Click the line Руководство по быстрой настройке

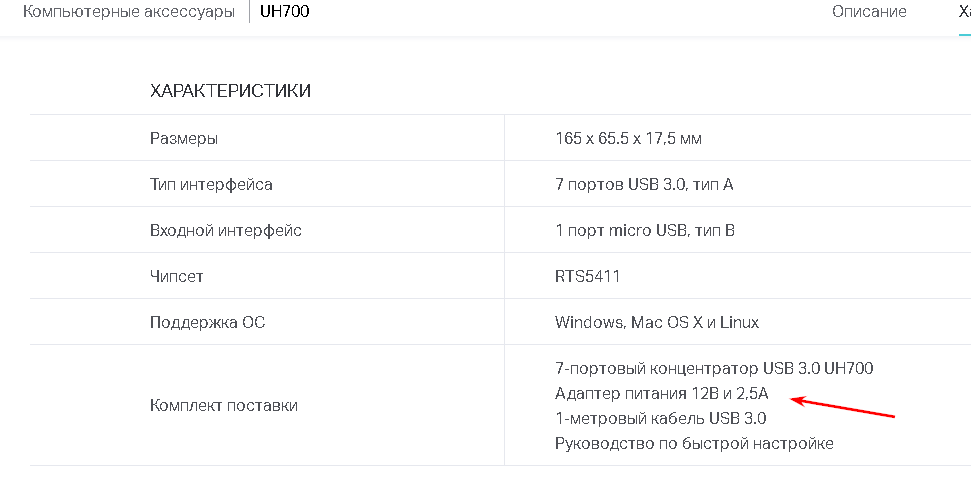click(694, 443)
